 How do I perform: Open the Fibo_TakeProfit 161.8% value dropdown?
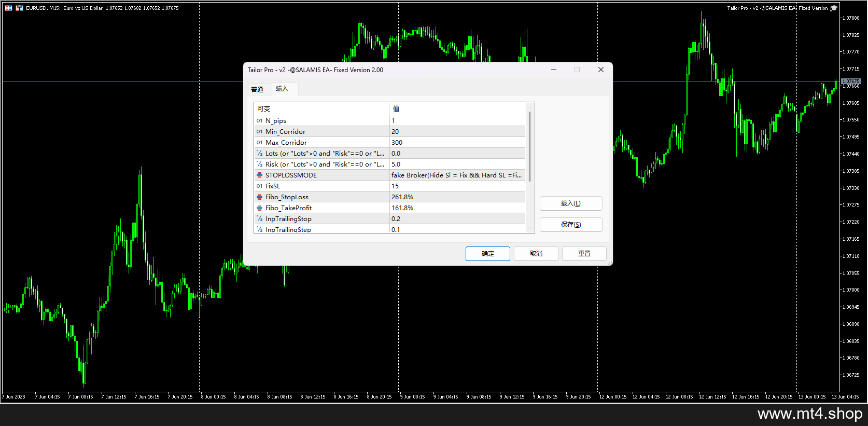(457, 208)
